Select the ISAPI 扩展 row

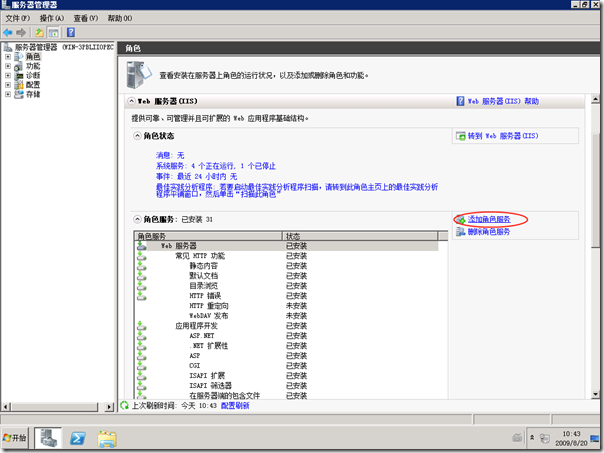pos(286,376)
